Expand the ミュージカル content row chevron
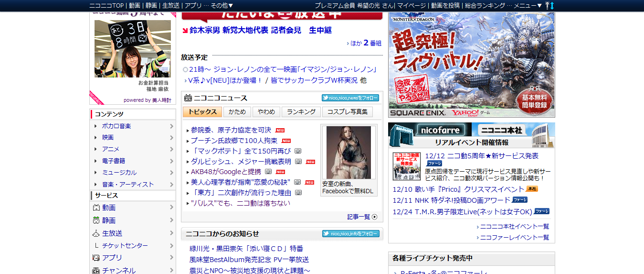Image resolution: width=644 pixels, height=274 pixels. [171, 173]
